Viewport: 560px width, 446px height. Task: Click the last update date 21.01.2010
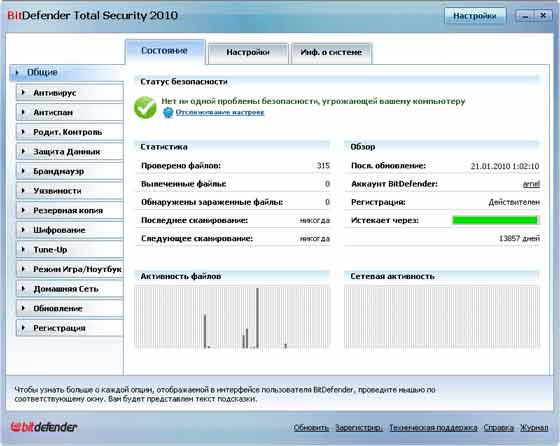505,166
